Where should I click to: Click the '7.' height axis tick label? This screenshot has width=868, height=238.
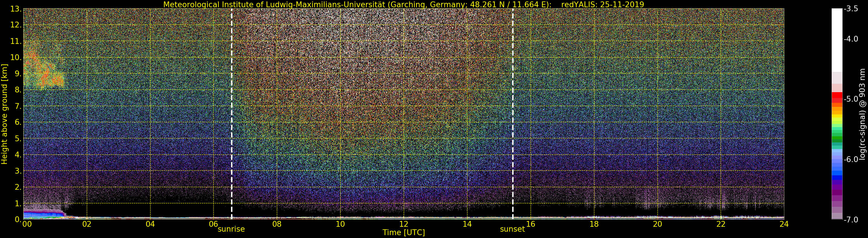click(18, 106)
